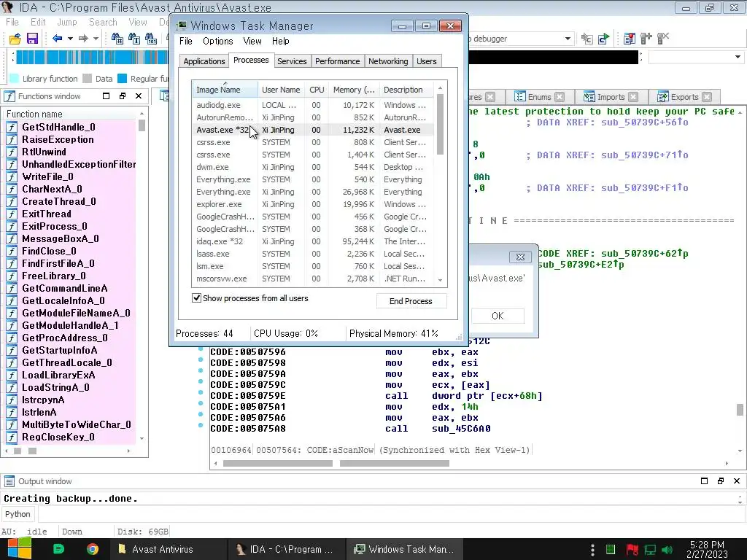Switch to the Imports tab

611,97
